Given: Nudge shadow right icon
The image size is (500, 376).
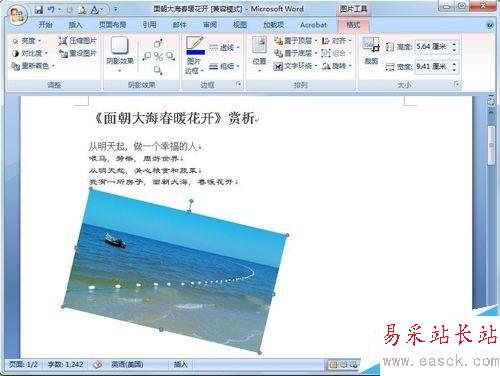Looking at the screenshot, I should click(170, 56).
